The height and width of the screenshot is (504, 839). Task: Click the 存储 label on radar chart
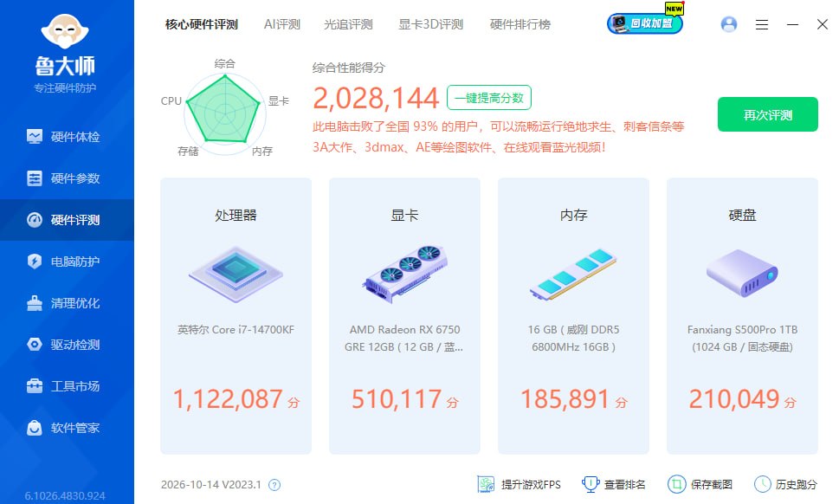pos(188,152)
